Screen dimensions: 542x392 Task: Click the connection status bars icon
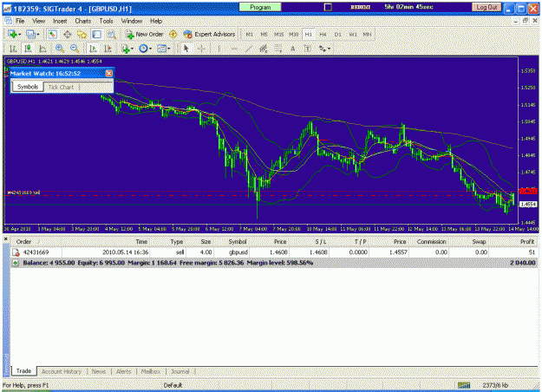pyautogui.click(x=464, y=385)
